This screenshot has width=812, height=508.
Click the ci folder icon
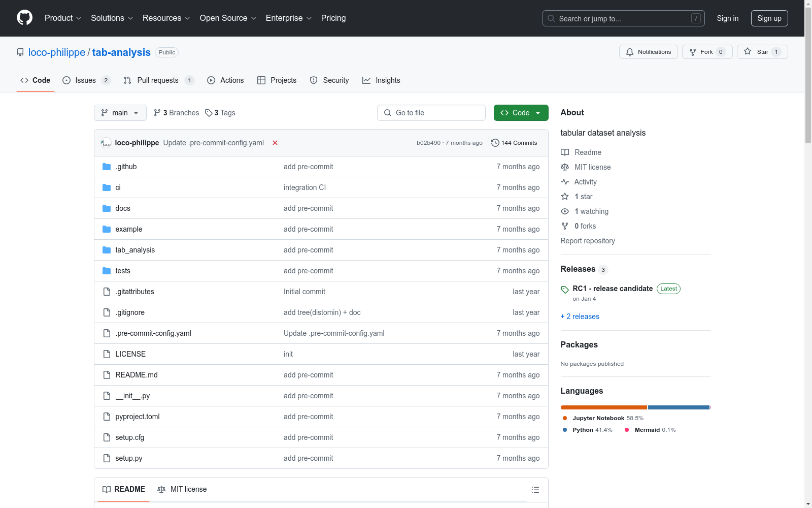coord(107,187)
